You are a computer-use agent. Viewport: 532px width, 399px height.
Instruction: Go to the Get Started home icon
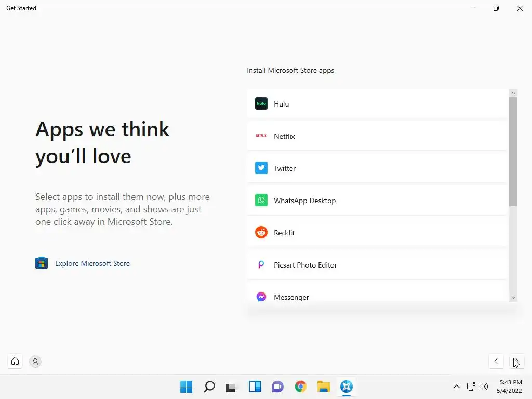tap(15, 361)
